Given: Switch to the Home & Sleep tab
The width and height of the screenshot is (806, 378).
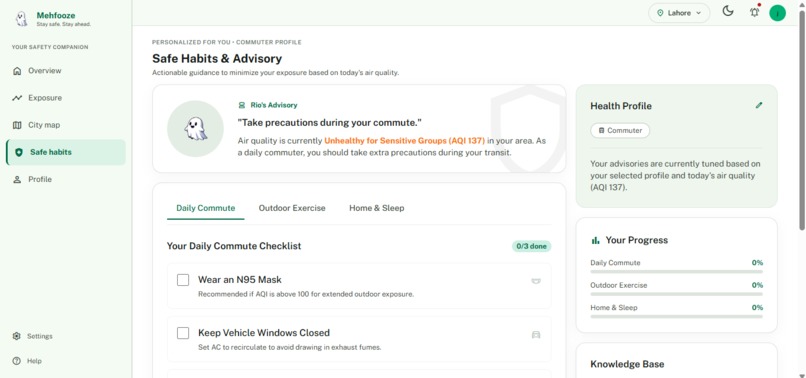Looking at the screenshot, I should (x=377, y=208).
